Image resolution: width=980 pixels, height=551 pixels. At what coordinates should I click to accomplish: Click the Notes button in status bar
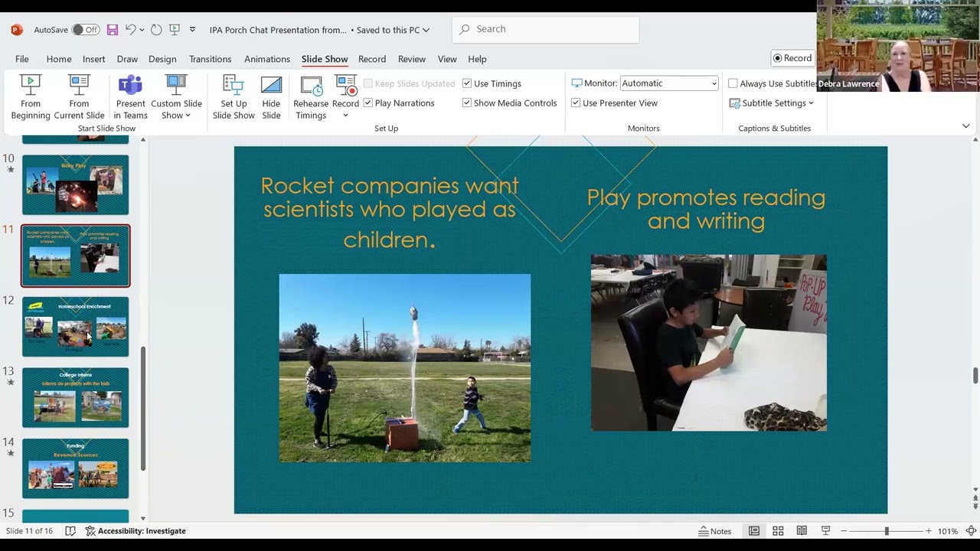[715, 531]
